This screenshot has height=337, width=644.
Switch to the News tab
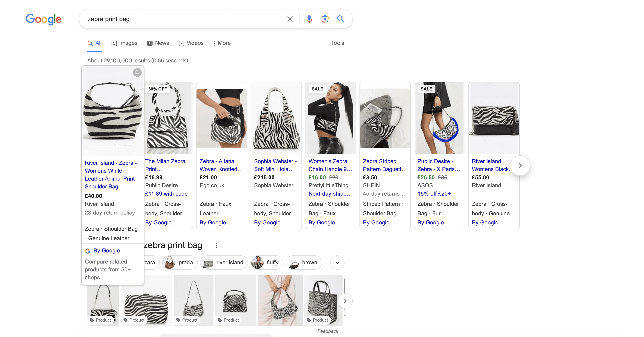158,43
